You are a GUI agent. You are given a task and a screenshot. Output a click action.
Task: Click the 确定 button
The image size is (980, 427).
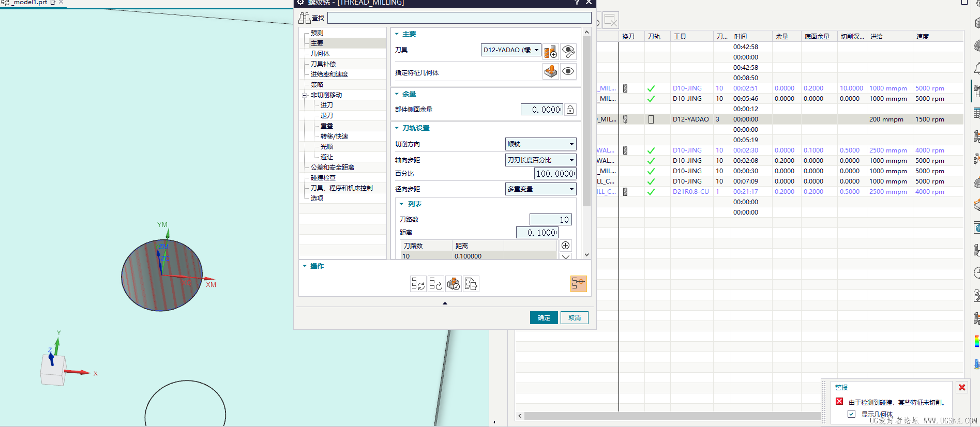tap(544, 317)
